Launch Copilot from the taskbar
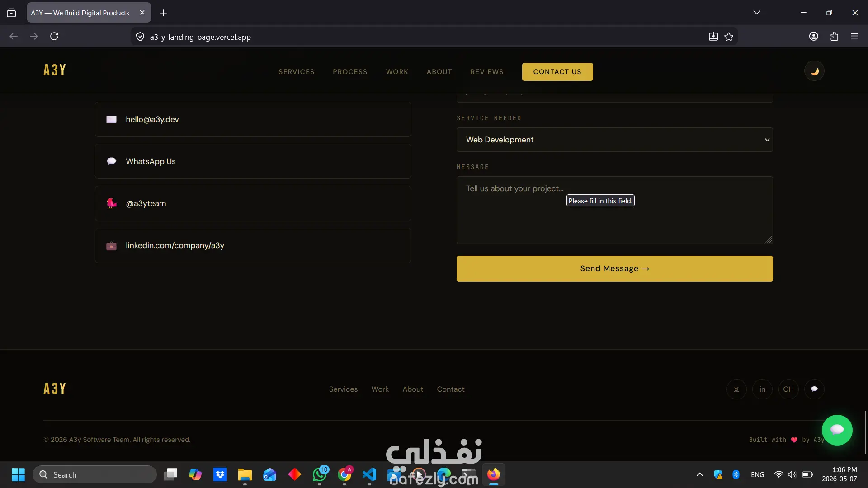The width and height of the screenshot is (868, 488). coord(195,475)
